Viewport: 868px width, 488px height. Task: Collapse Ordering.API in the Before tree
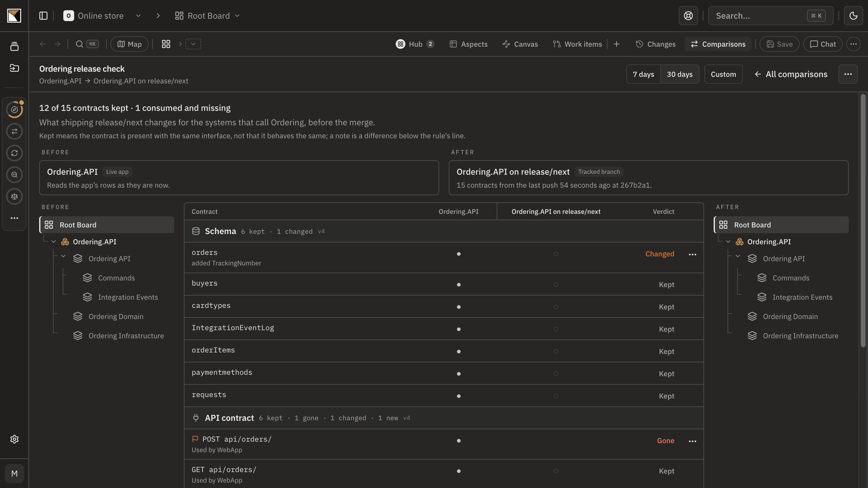pyautogui.click(x=54, y=242)
